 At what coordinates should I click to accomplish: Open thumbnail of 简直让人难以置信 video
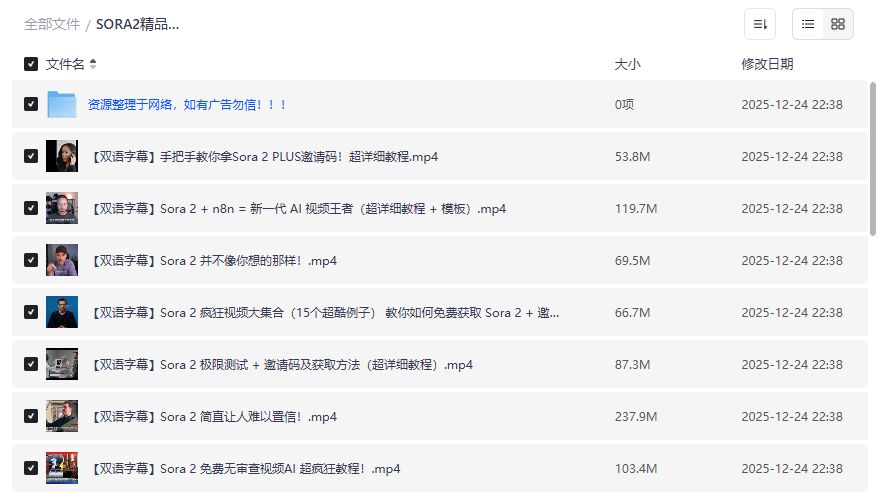pos(62,416)
